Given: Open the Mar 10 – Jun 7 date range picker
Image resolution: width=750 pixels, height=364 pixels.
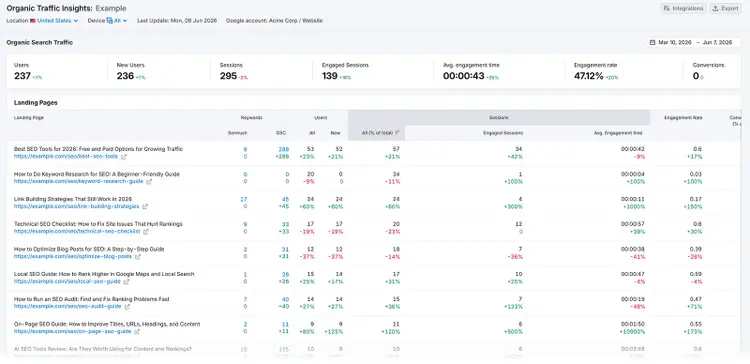Looking at the screenshot, I should point(694,43).
